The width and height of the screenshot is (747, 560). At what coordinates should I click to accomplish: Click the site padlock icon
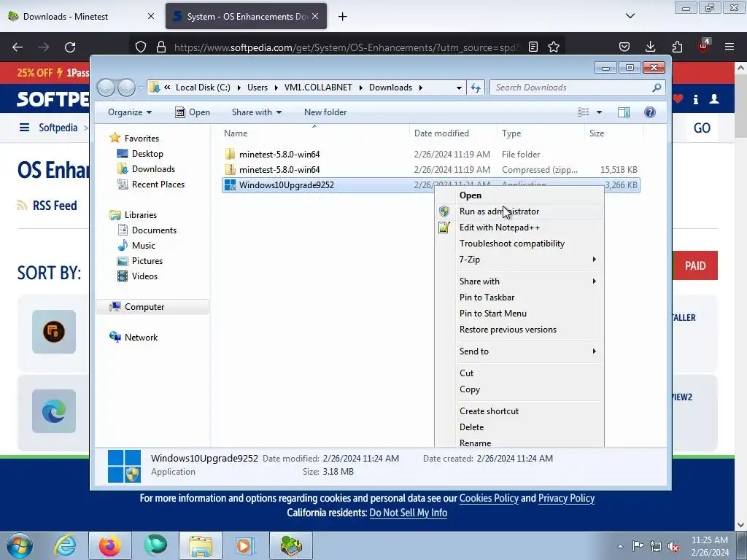click(x=161, y=47)
